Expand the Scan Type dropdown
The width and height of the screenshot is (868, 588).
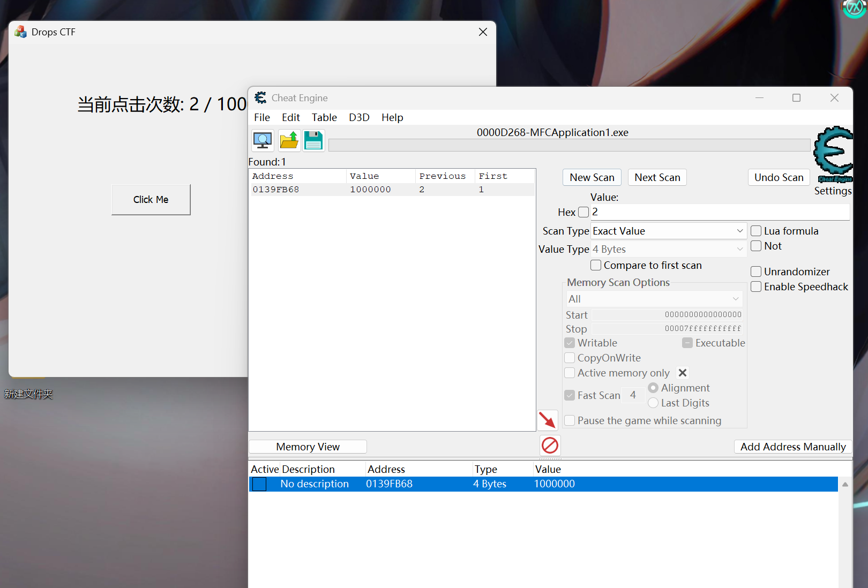(669, 231)
